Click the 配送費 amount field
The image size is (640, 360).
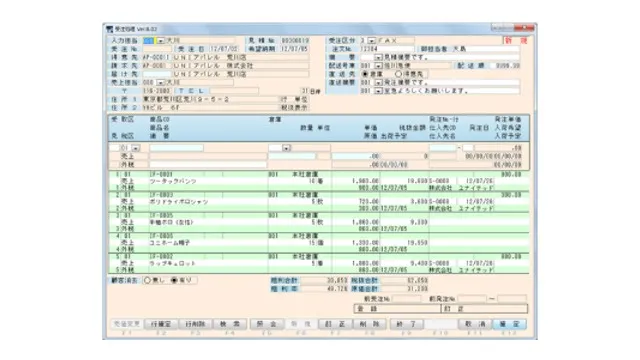coord(505,66)
